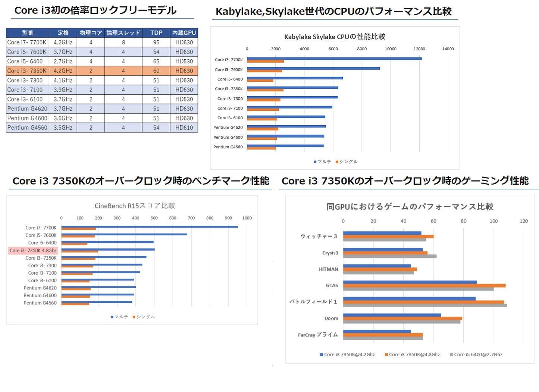Select the '内蔵GPU' table header cell
This screenshot has height=392, width=539.
click(x=184, y=33)
